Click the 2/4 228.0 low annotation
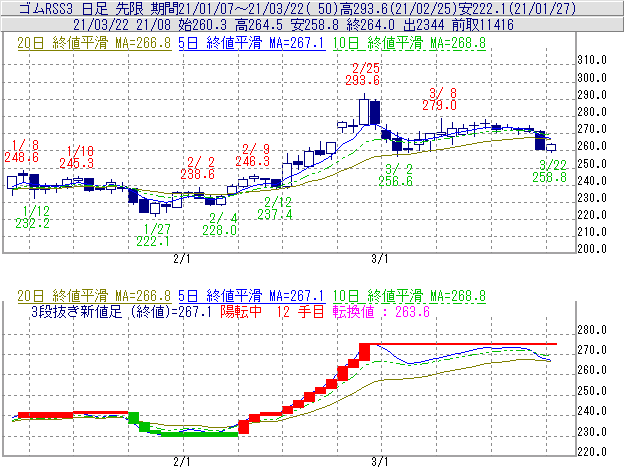 coord(220,224)
